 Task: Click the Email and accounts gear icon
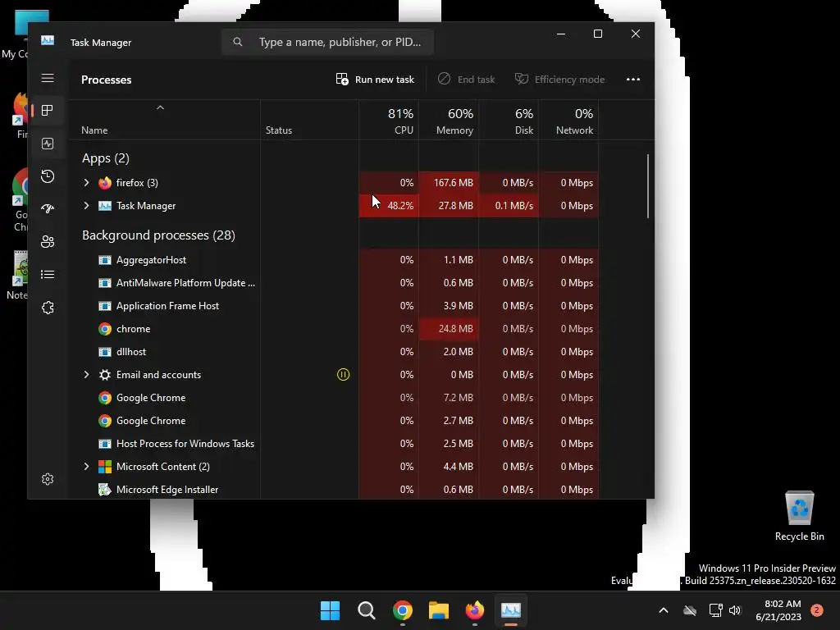[105, 374]
